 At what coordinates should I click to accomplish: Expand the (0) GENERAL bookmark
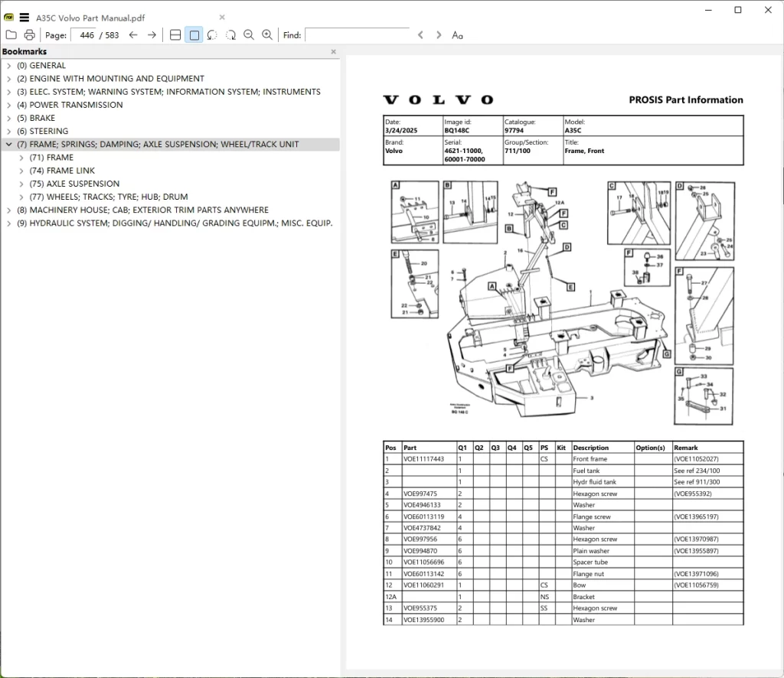8,66
